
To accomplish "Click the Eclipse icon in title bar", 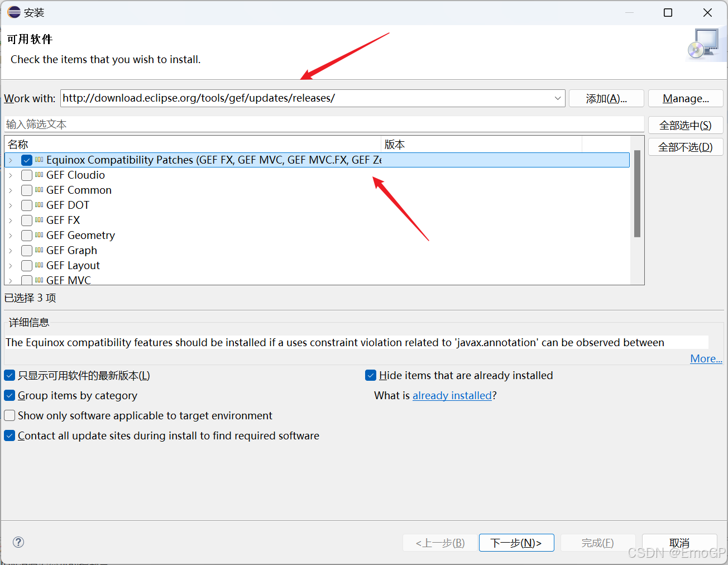I will [x=14, y=12].
